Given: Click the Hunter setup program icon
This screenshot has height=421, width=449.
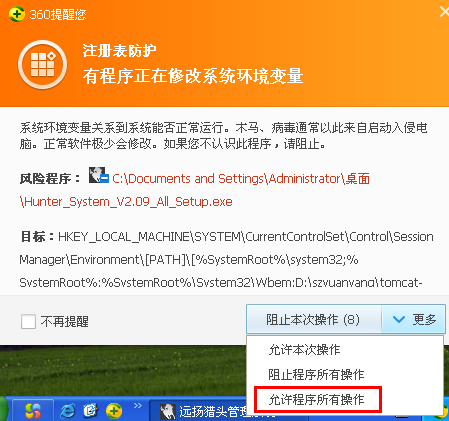Looking at the screenshot, I should click(99, 175).
